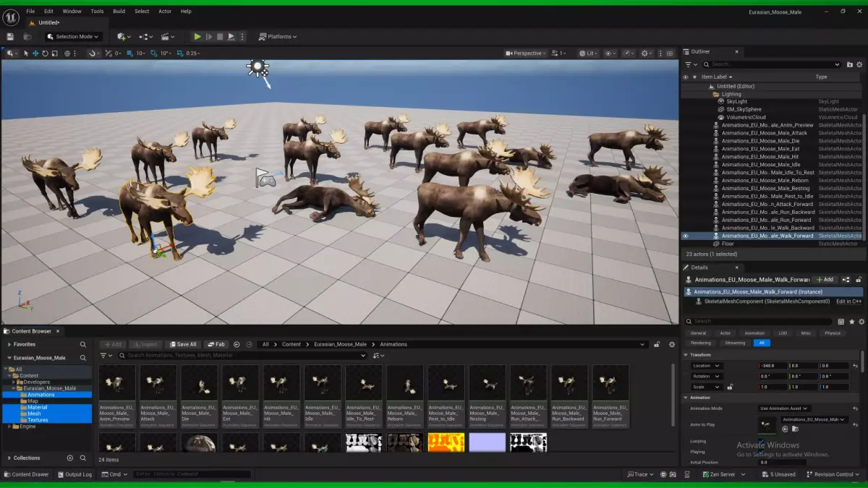Select the All filter in Details
Viewport: 868px width, 488px height.
762,343
